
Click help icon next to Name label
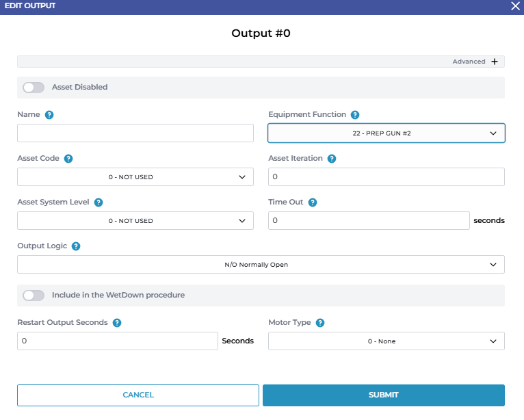[49, 115]
